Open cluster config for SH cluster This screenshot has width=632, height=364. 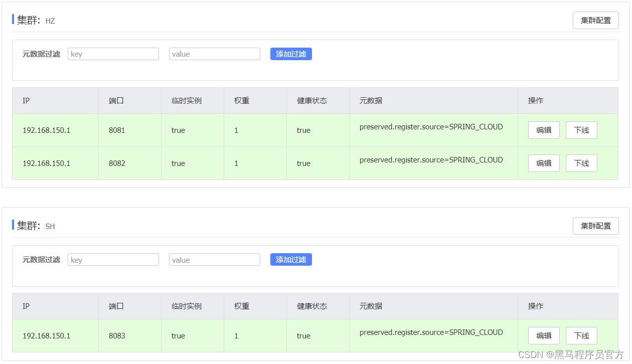pos(595,226)
